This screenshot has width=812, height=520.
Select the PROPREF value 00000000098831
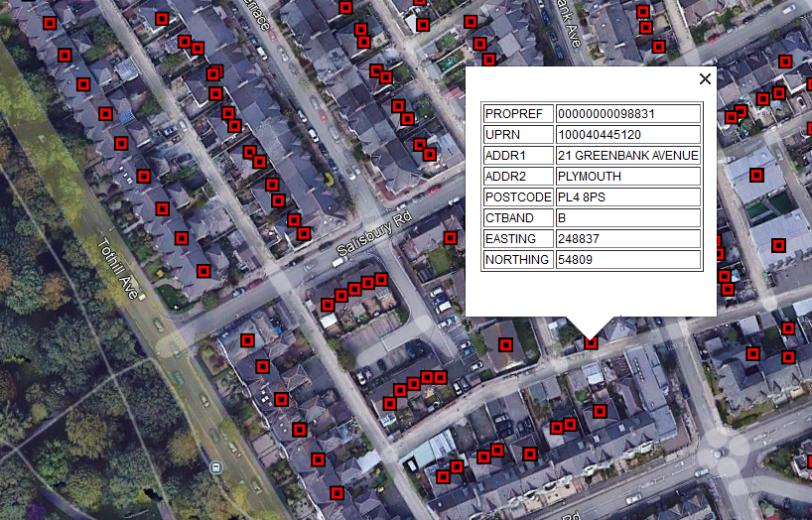point(627,114)
